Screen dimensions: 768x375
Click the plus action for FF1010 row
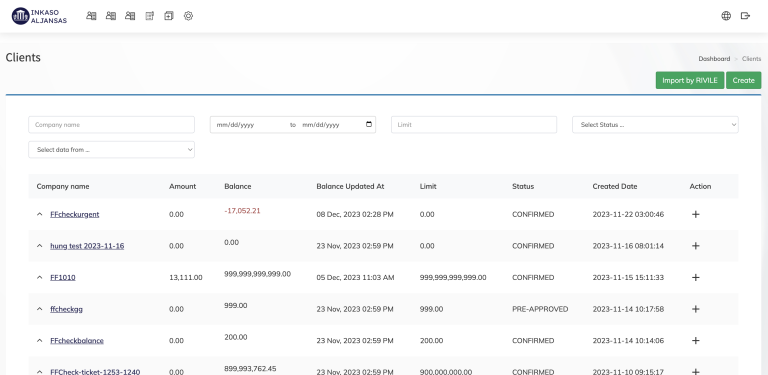[x=695, y=278]
